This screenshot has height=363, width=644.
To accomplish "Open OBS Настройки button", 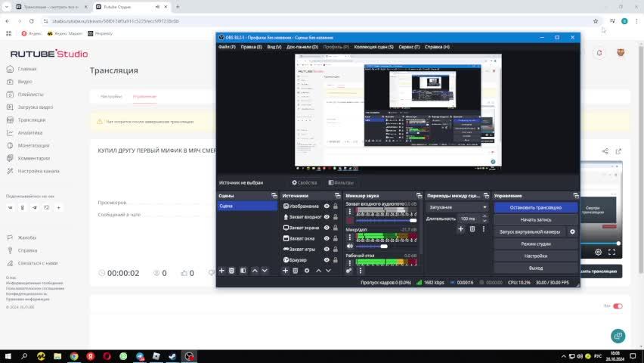I will (x=536, y=256).
